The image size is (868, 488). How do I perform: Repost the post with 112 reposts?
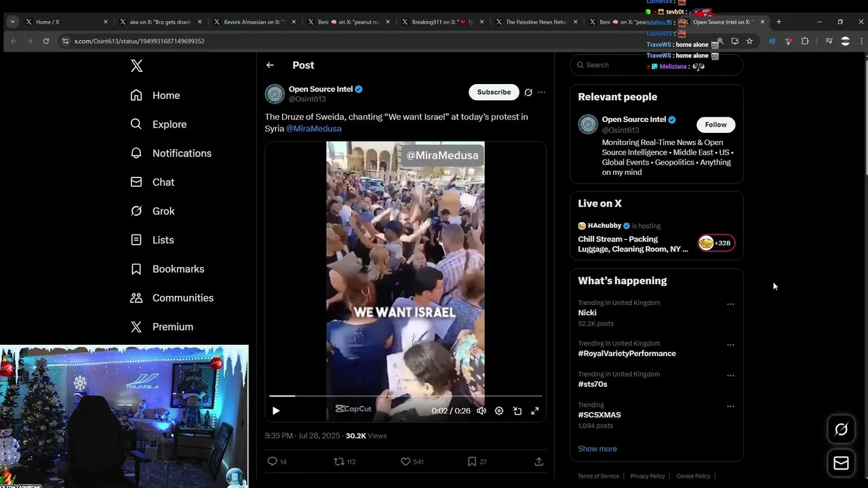point(344,462)
